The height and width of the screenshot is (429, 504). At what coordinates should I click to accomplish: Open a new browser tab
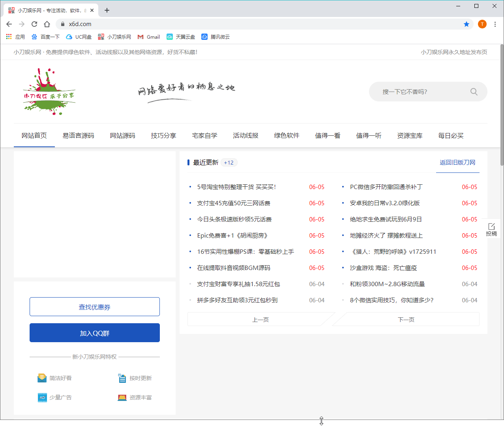tap(107, 10)
